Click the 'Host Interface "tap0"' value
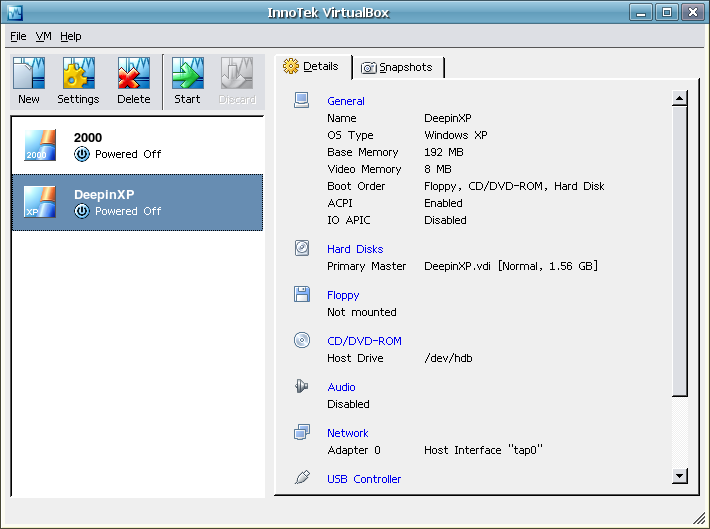 pyautogui.click(x=483, y=450)
